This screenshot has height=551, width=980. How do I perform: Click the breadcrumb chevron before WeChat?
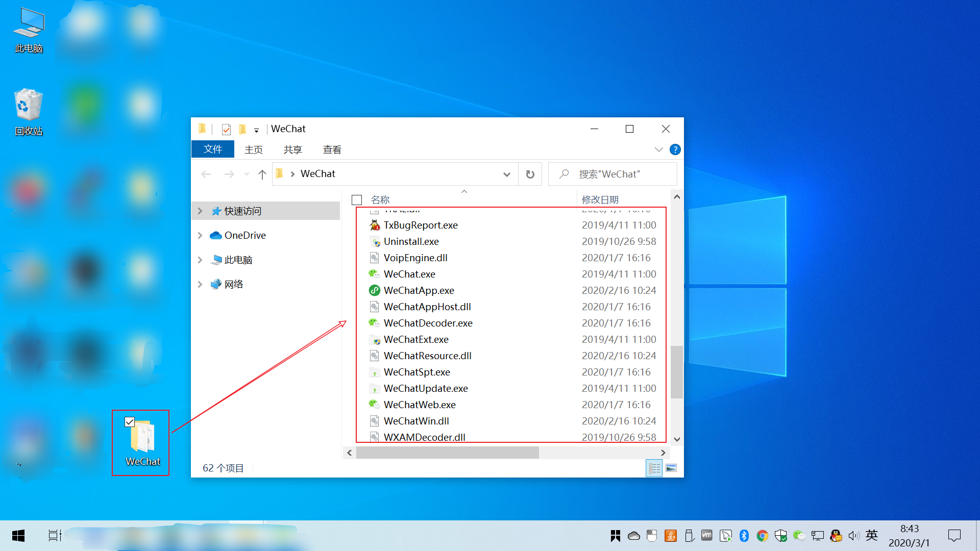coord(292,174)
